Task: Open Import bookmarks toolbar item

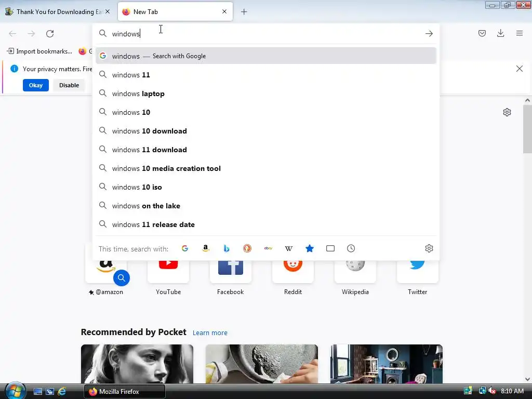Action: pyautogui.click(x=39, y=51)
